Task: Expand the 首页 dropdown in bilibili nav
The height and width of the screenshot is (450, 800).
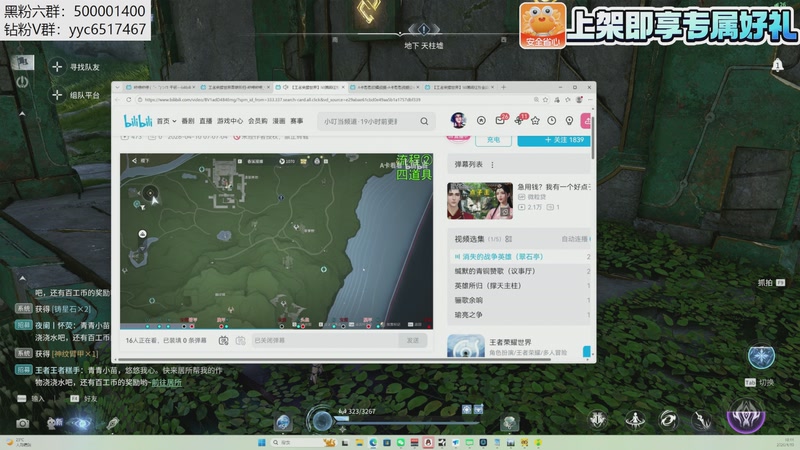Action: [x=166, y=121]
